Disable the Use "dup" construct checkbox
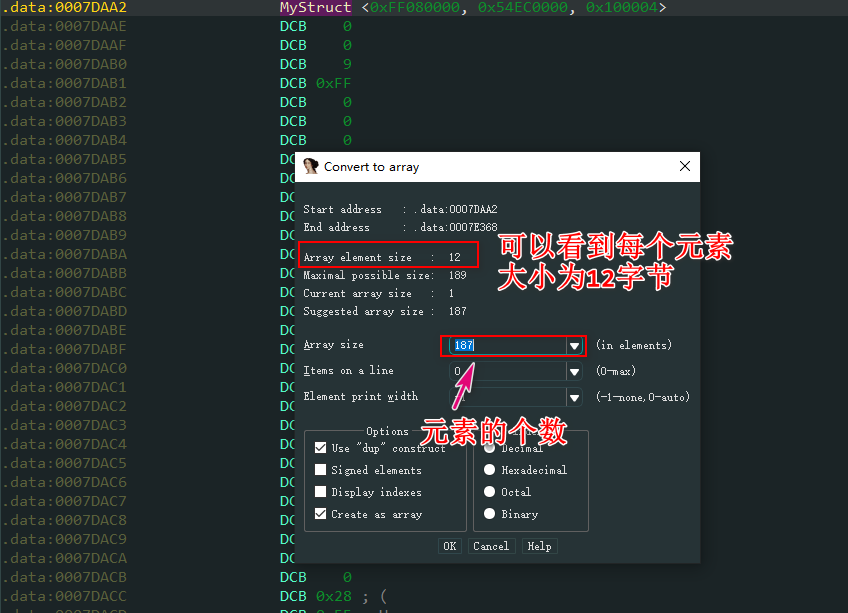Screen dimensions: 848x613 click(x=321, y=448)
